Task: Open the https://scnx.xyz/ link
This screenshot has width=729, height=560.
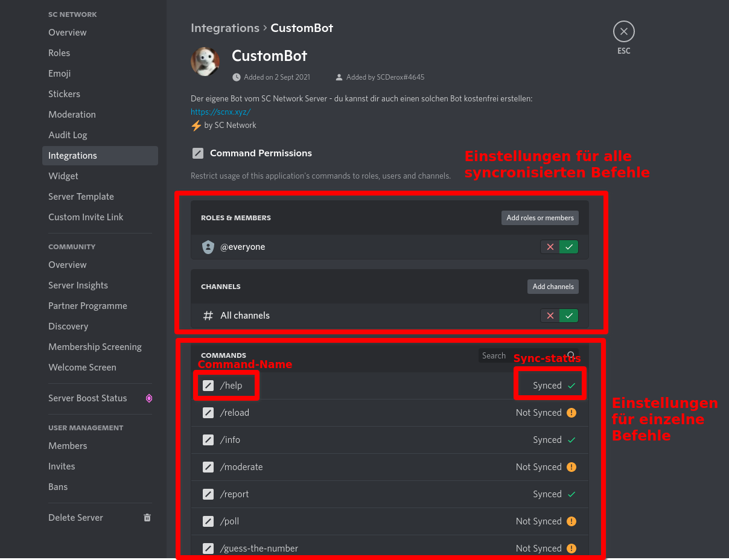Action: click(220, 112)
